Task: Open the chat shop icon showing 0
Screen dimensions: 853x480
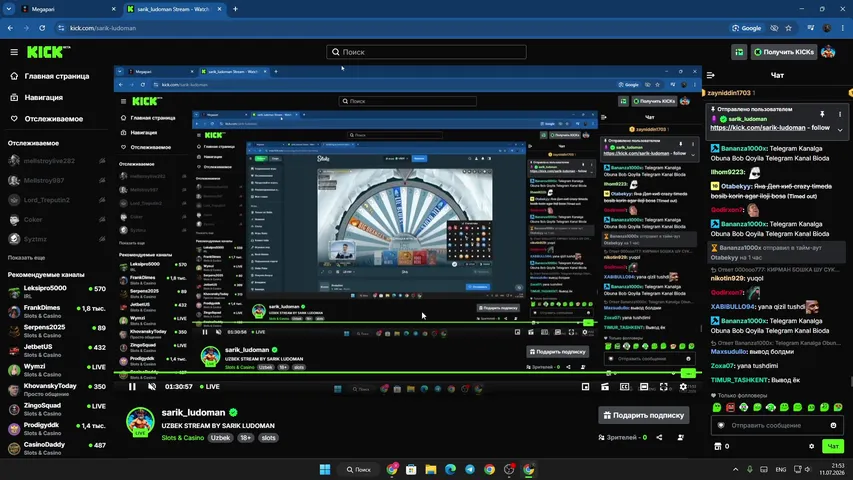Action: (x=721, y=446)
